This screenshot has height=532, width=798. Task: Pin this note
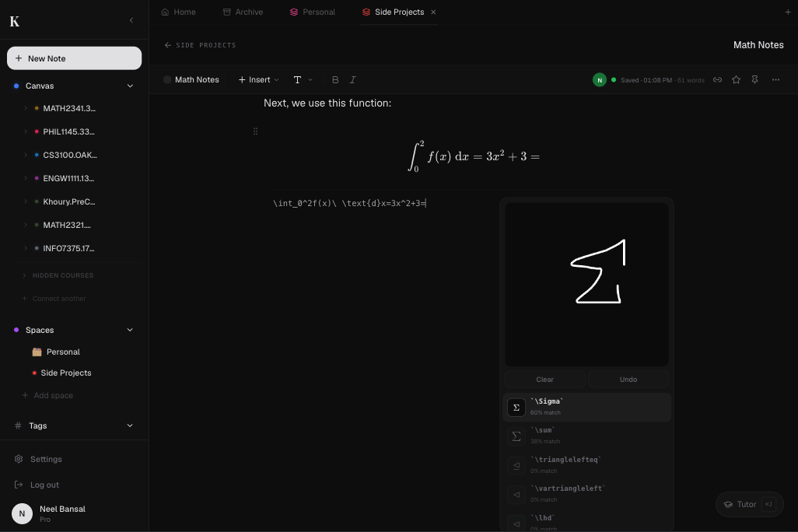754,80
